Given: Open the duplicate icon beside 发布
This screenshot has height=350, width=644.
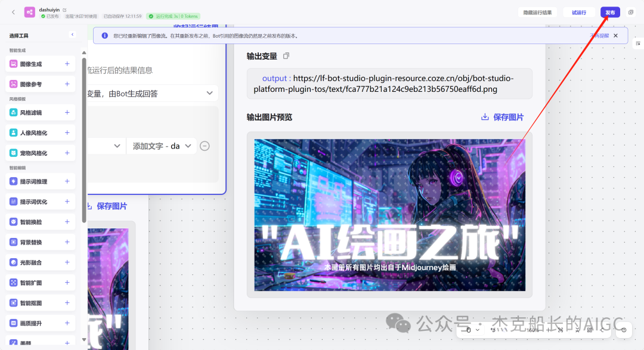Looking at the screenshot, I should [631, 13].
